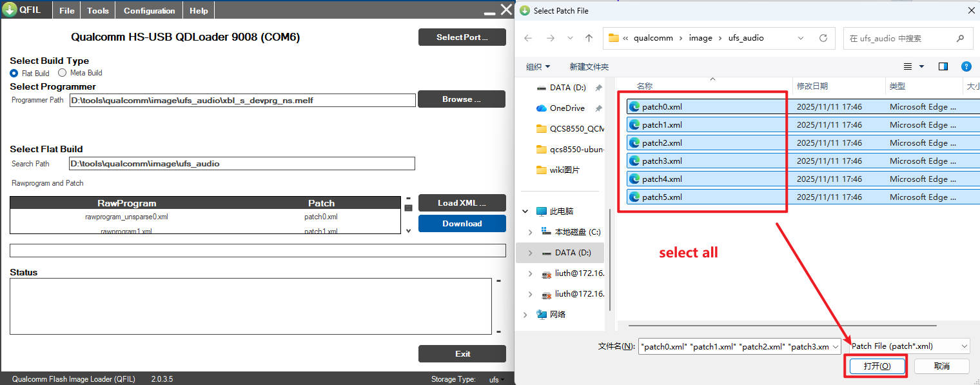Click the QFIL green download logo icon
Screen dimensions: 980x385
point(10,10)
